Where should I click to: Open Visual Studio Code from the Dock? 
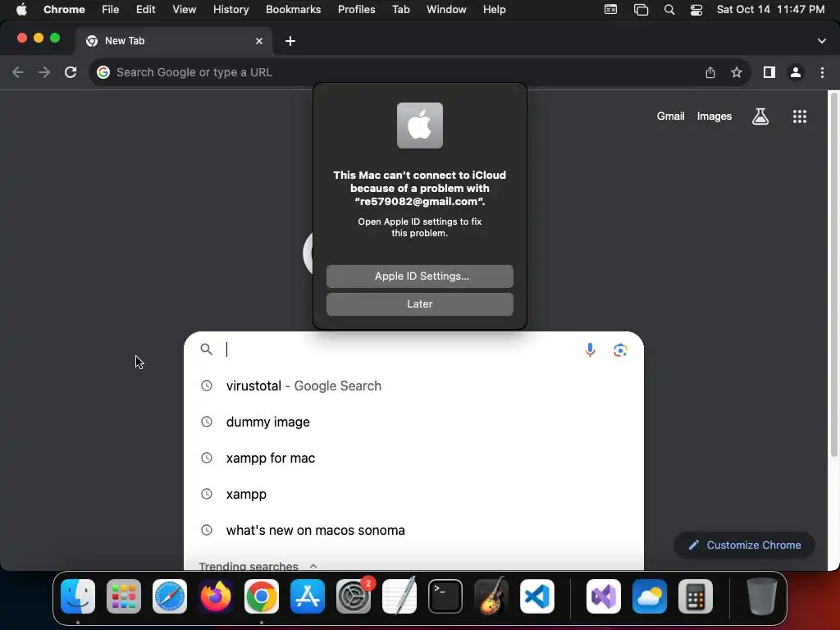537,596
